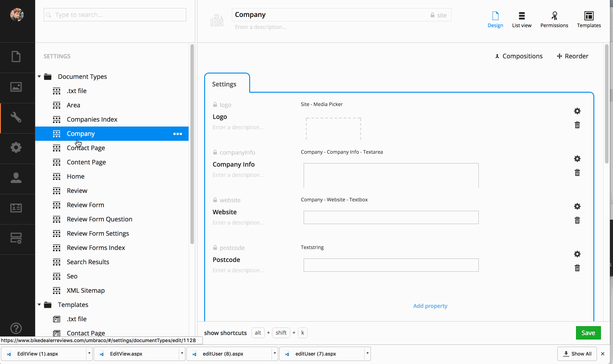Viewport: 613px width, 364px height.
Task: Open the Media section icon
Action: [x=16, y=87]
